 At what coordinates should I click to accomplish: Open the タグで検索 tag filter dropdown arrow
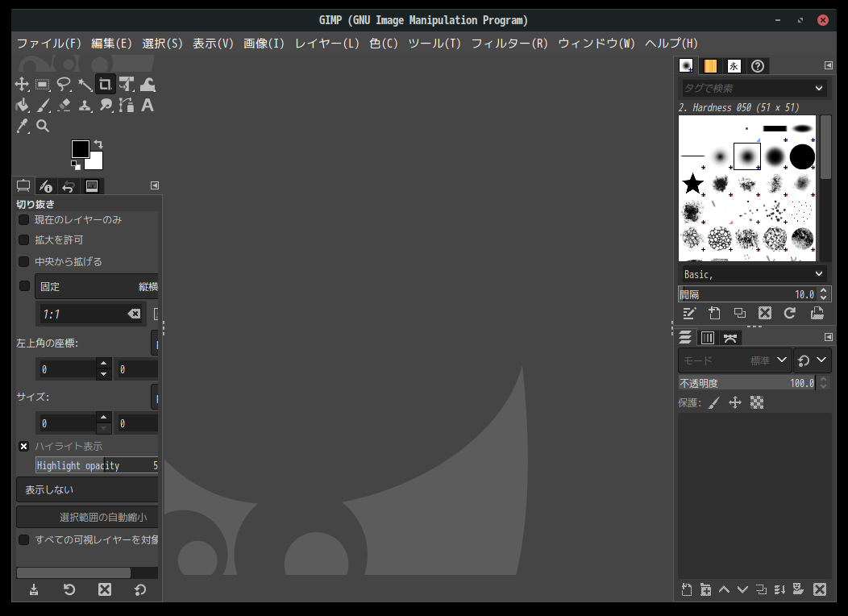pos(819,88)
